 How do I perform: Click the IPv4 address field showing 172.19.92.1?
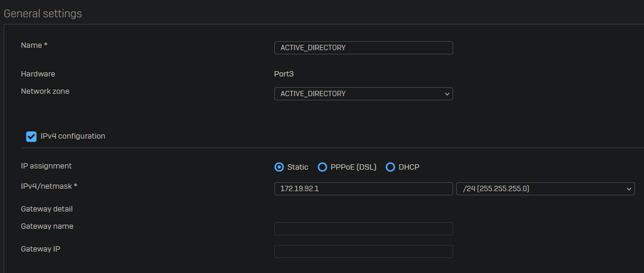(363, 189)
